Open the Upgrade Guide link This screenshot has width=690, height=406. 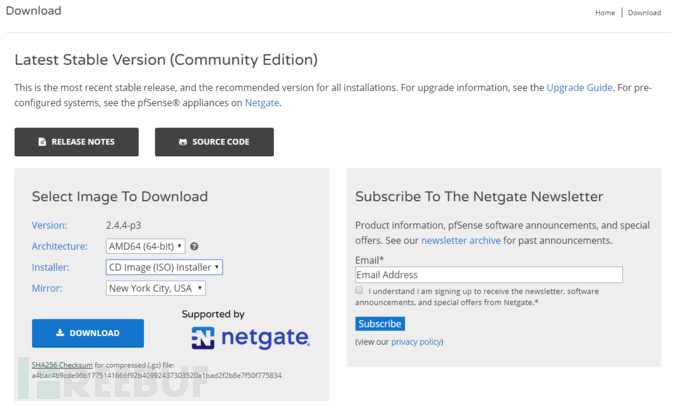[579, 88]
